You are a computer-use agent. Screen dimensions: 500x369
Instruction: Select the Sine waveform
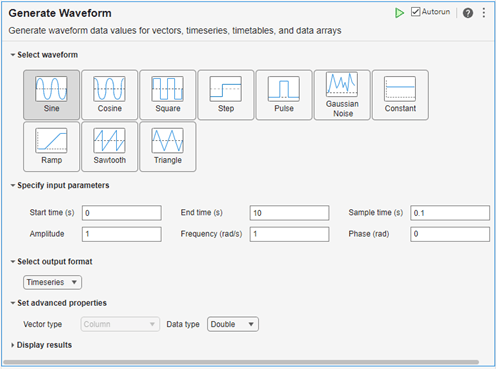pyautogui.click(x=52, y=95)
